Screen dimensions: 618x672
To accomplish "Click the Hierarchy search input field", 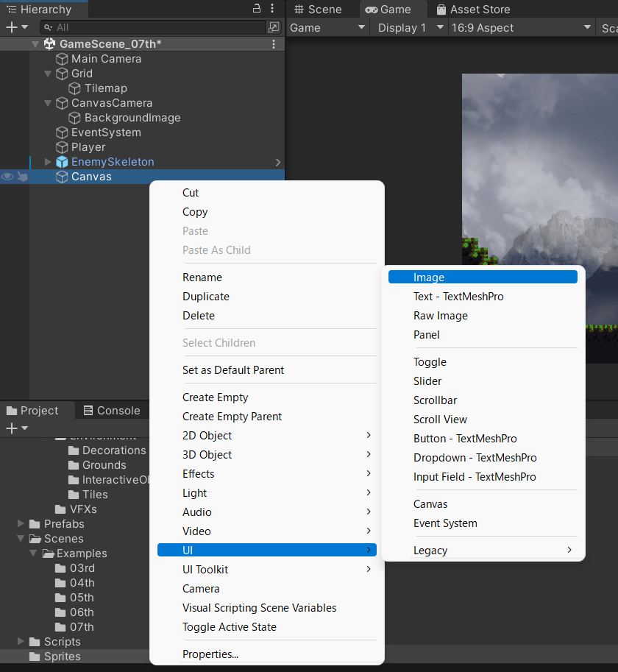I will (153, 27).
